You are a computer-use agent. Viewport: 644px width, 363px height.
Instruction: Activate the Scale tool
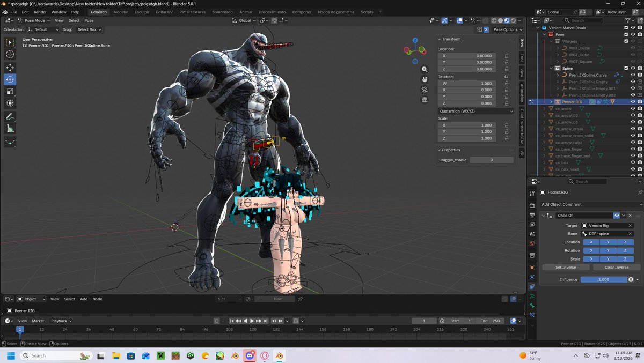[10, 91]
